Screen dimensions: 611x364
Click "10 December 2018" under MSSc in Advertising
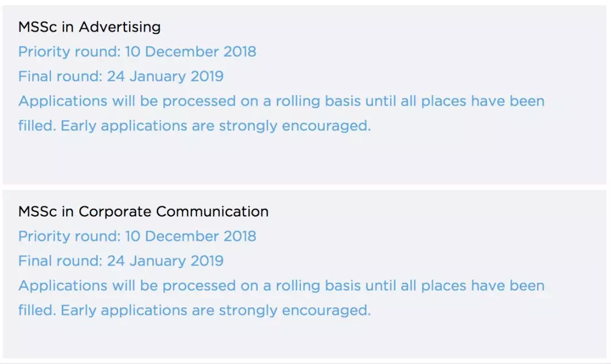click(191, 52)
